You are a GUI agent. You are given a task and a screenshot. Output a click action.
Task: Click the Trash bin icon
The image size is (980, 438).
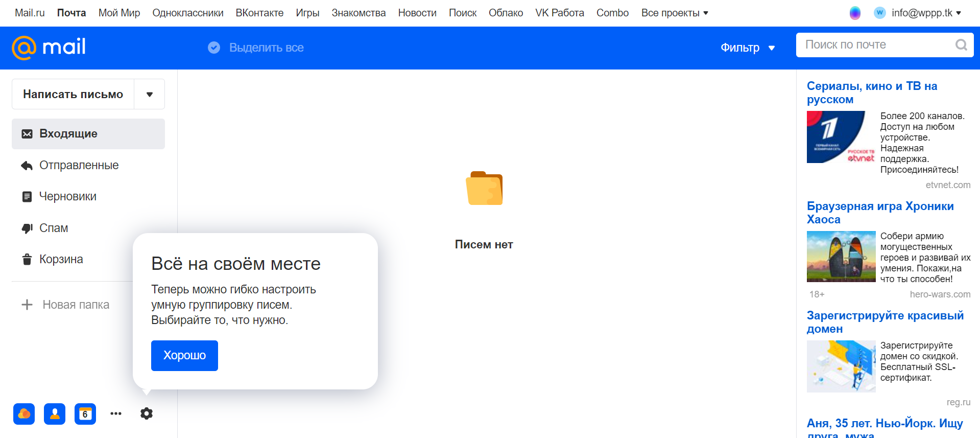(27, 260)
